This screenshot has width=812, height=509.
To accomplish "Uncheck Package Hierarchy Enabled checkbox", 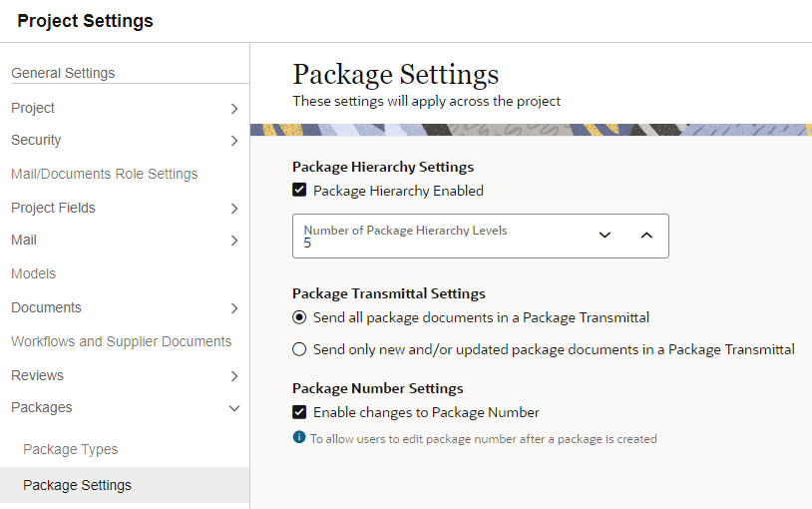I will tap(299, 190).
